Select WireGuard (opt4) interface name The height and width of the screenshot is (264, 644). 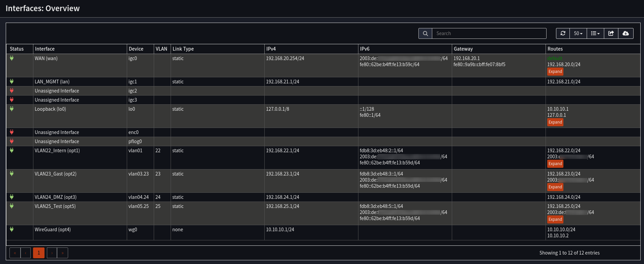coord(53,230)
